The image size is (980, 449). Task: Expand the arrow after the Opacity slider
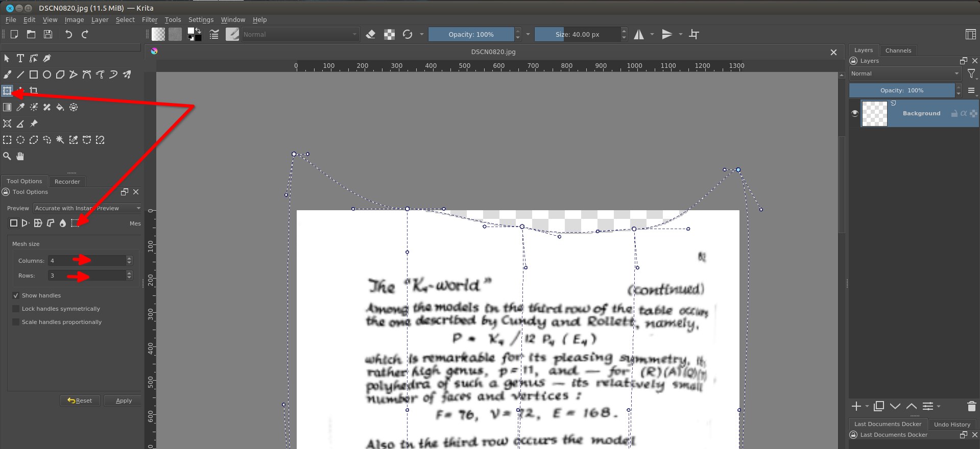(528, 34)
